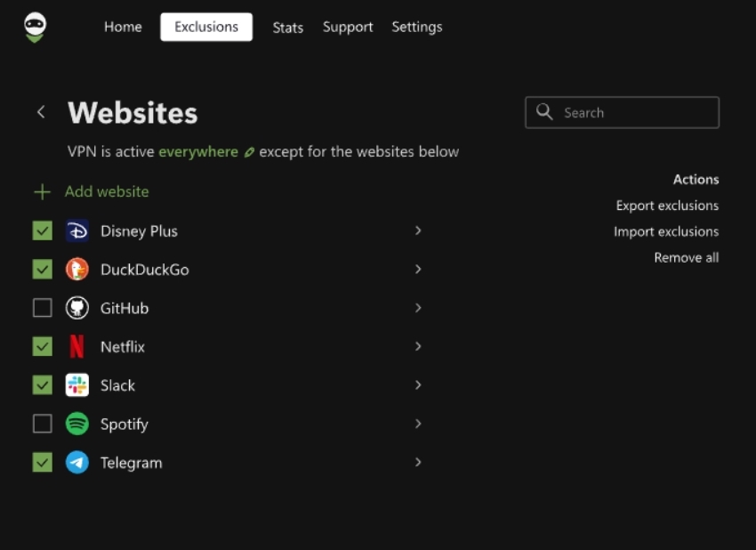This screenshot has height=550, width=756.
Task: Expand the Disney Plus row chevron
Action: coord(418,231)
